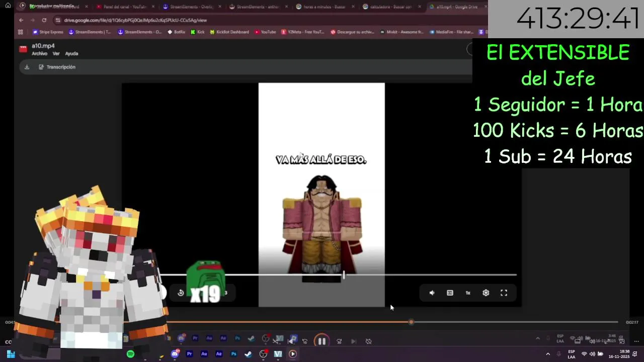Open the Windows Start menu
The image size is (644, 362).
(10, 354)
